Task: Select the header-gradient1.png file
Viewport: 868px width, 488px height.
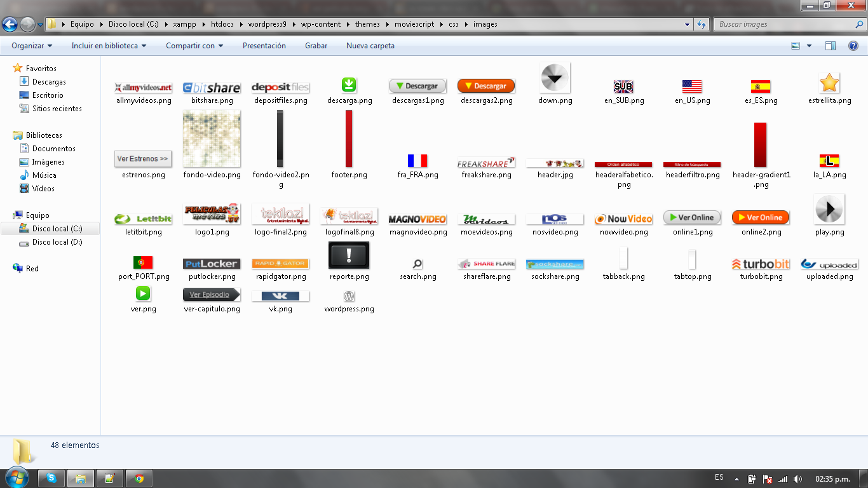Action: point(761,146)
